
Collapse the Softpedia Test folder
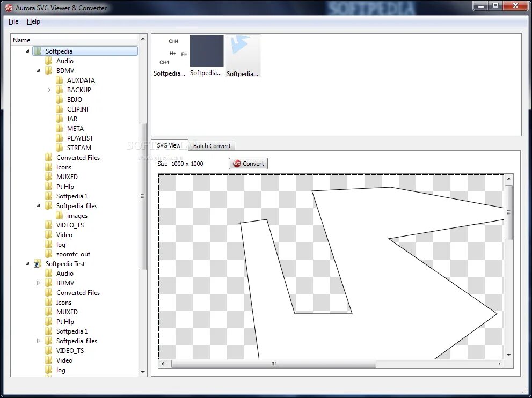coord(27,264)
